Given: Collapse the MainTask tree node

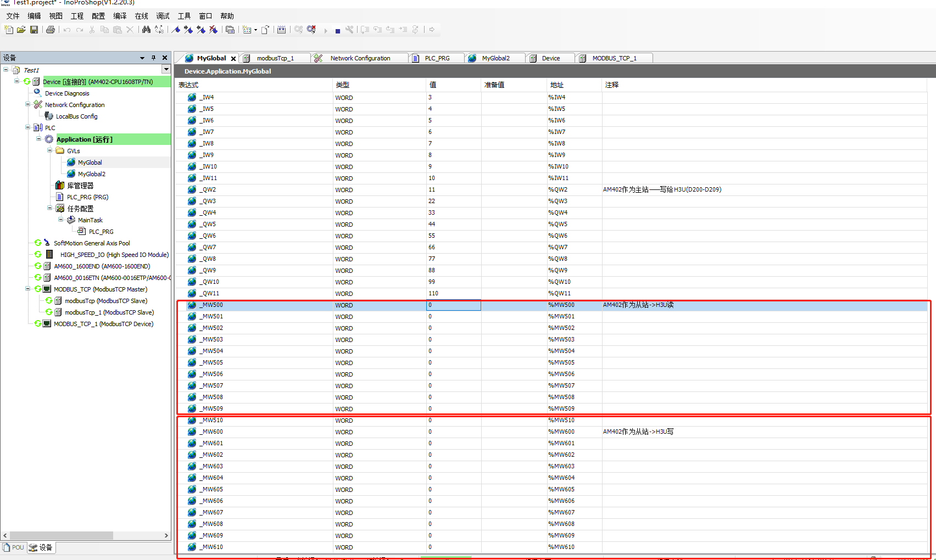Looking at the screenshot, I should 60,220.
